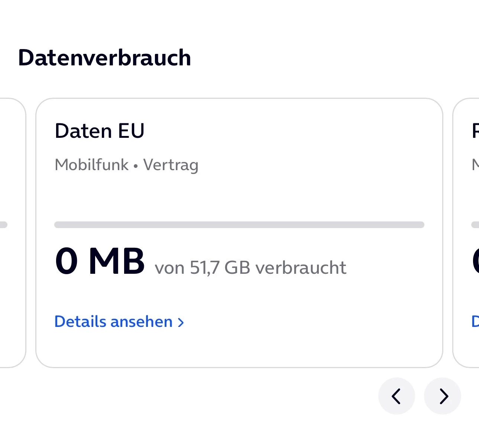Click the Vertrag label under Daten EU
The height and width of the screenshot is (448, 479).
coord(171,165)
